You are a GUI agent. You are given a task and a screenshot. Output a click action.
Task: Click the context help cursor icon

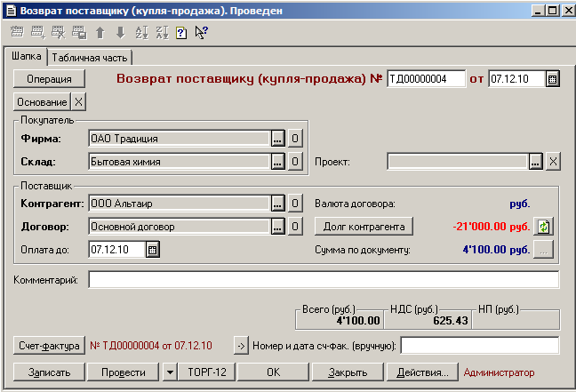click(x=201, y=33)
